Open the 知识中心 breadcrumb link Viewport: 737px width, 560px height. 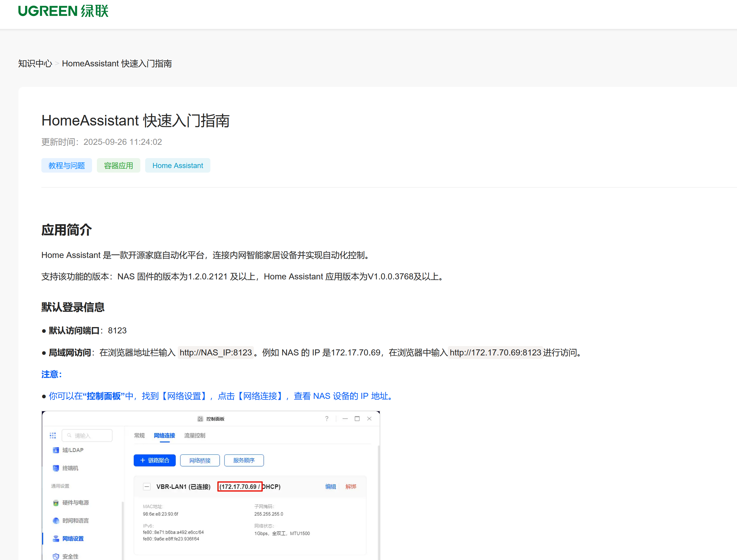point(35,63)
